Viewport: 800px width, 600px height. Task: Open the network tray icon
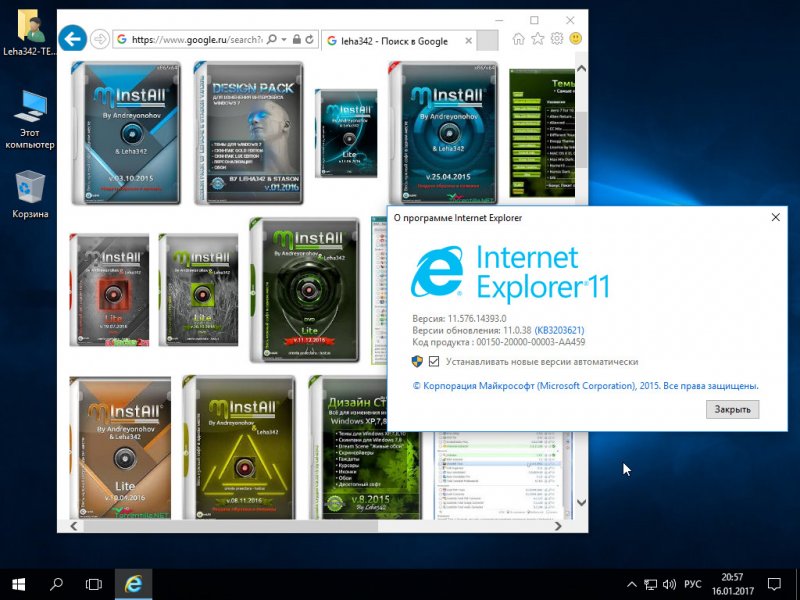tap(650, 585)
